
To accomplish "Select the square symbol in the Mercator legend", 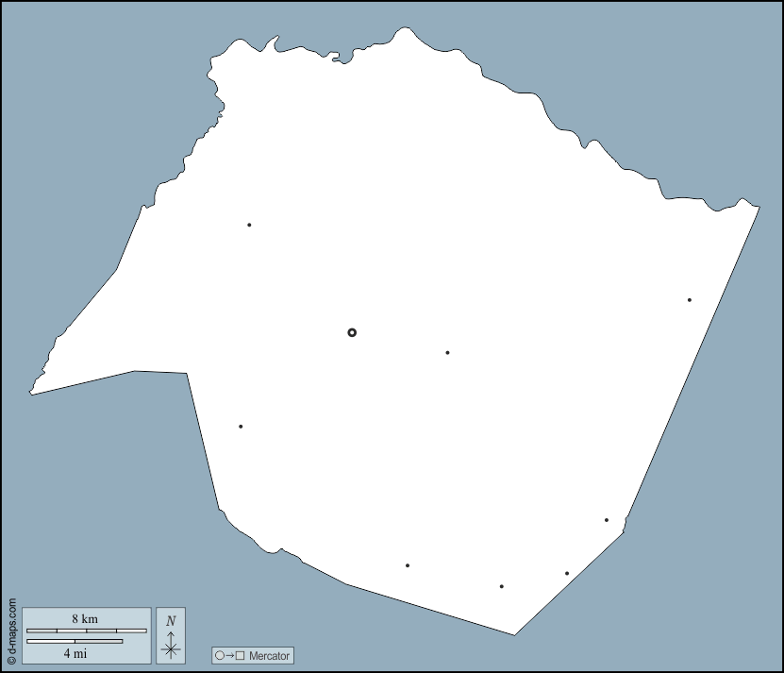I will (x=240, y=654).
